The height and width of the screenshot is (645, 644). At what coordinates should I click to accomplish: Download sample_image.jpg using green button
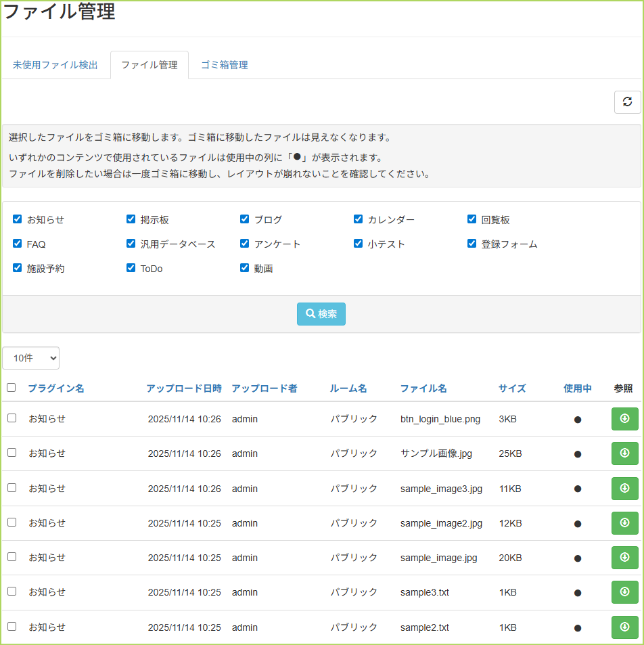(624, 558)
